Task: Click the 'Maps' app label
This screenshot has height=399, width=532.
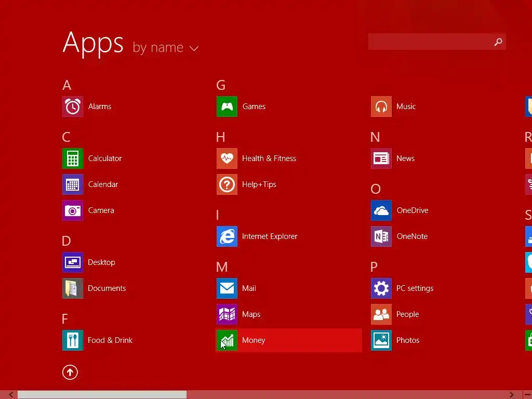Action: pos(251,314)
